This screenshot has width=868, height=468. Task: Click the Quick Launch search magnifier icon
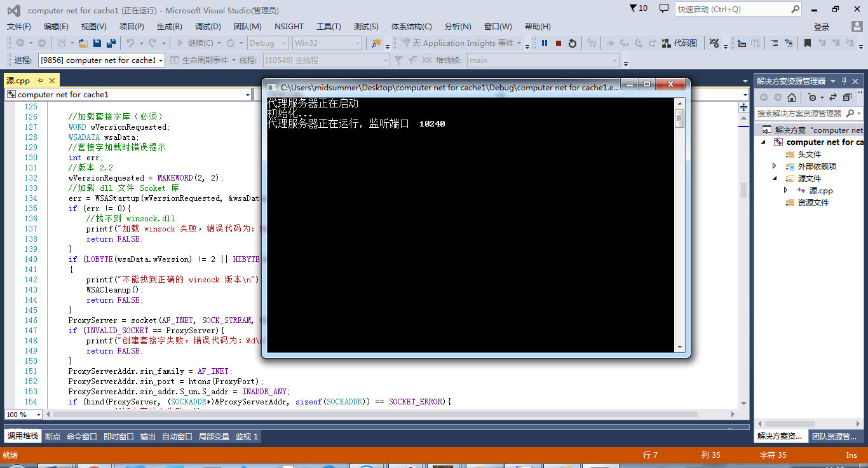coord(796,10)
